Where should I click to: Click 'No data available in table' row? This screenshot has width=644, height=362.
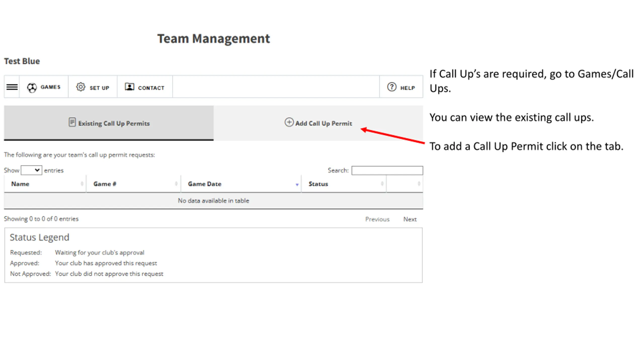coord(213,201)
